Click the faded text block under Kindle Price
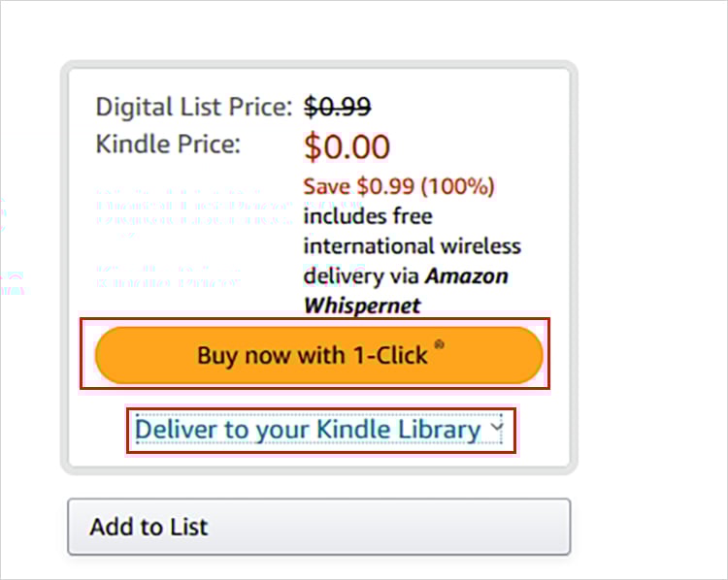 tap(192, 209)
